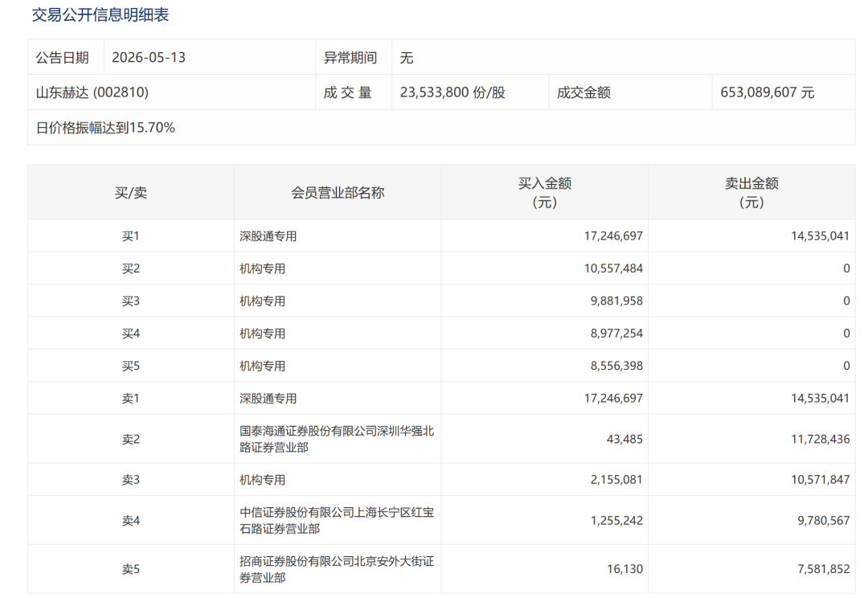The height and width of the screenshot is (598, 868).
Task: Select buy amount 1,255,242
Action: 616,521
